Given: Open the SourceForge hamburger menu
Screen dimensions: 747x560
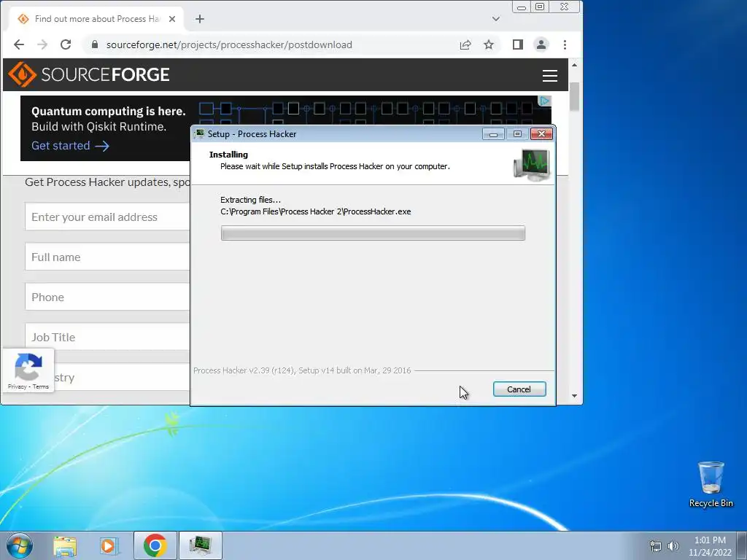Looking at the screenshot, I should click(x=550, y=75).
